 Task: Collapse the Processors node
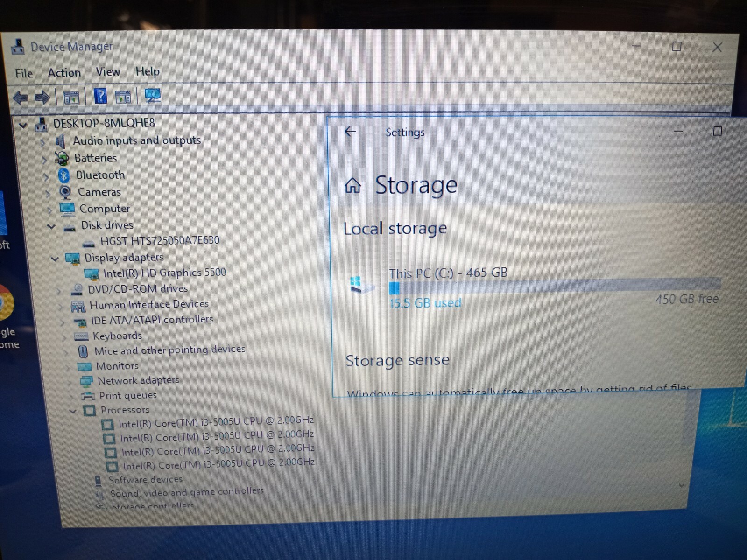tap(72, 411)
